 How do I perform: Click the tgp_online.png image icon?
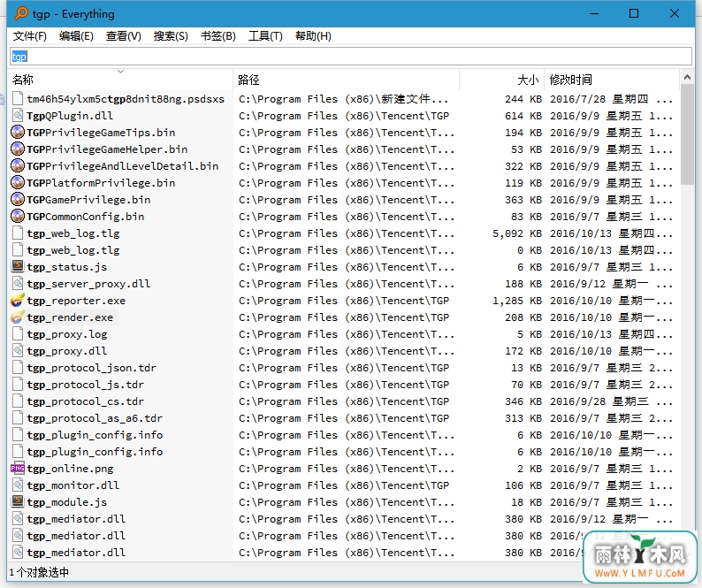[x=18, y=469]
